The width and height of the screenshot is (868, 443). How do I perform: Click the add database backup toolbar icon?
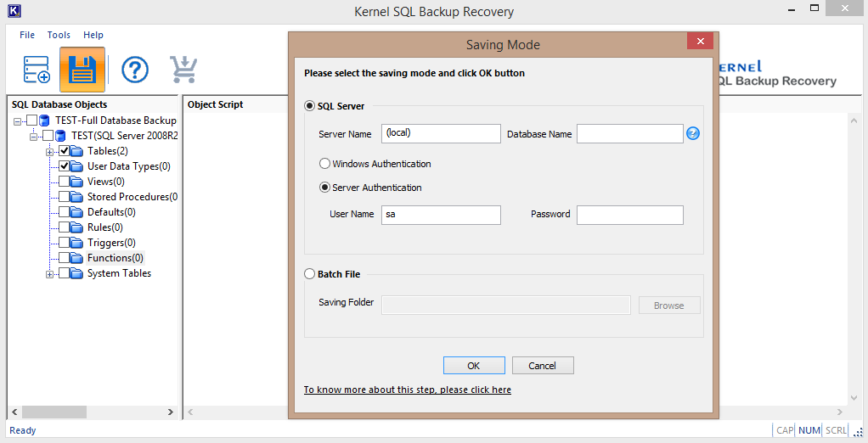[x=37, y=70]
